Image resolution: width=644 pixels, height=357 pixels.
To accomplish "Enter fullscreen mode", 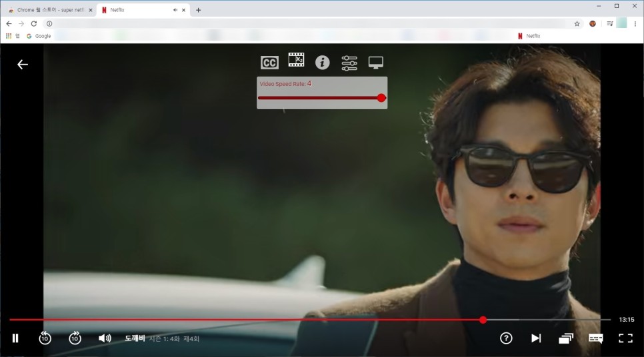I will click(x=625, y=338).
